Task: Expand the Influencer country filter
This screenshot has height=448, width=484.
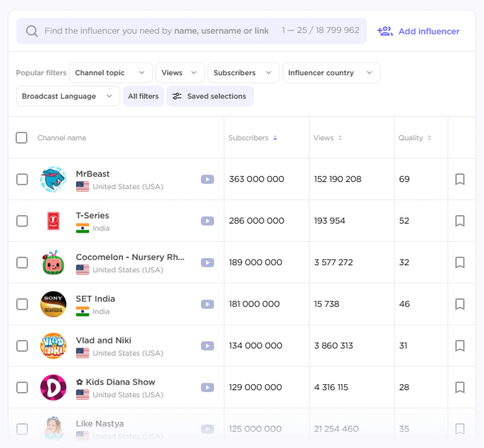Action: coord(331,73)
